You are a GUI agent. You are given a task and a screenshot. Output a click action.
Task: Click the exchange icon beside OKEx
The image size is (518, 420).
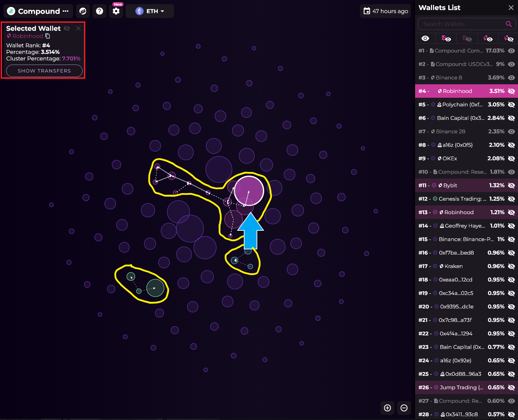point(440,159)
